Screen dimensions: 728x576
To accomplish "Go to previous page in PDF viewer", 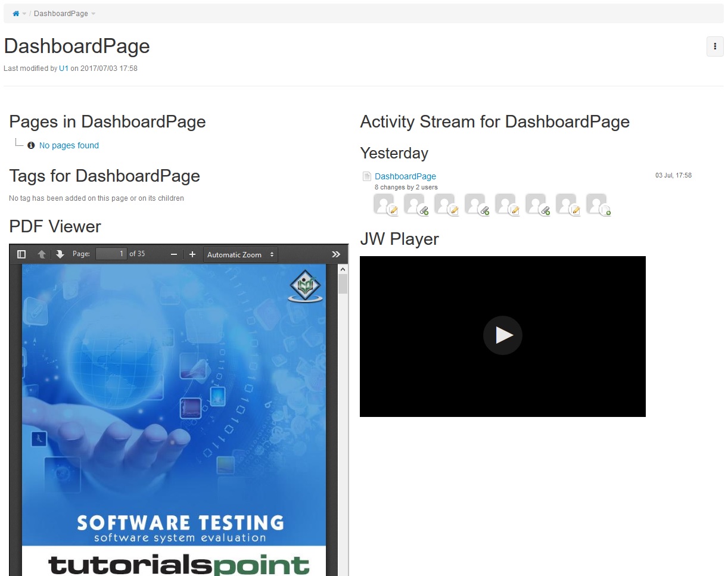I will [x=42, y=254].
